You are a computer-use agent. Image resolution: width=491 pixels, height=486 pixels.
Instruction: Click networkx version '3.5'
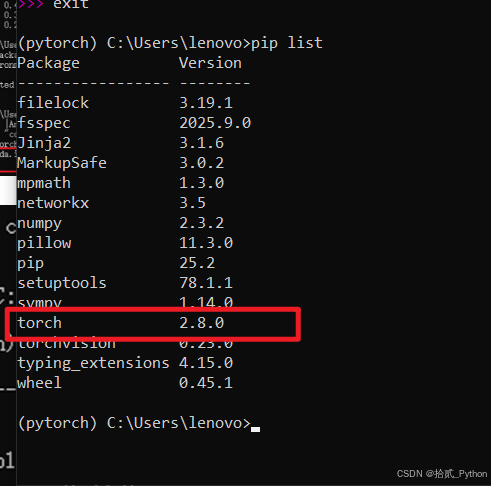[x=192, y=203]
